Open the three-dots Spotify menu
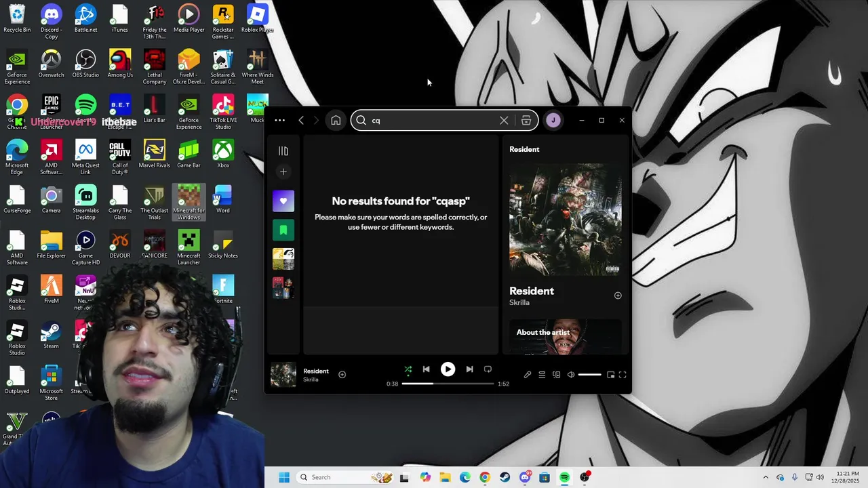868x488 pixels. pos(279,121)
